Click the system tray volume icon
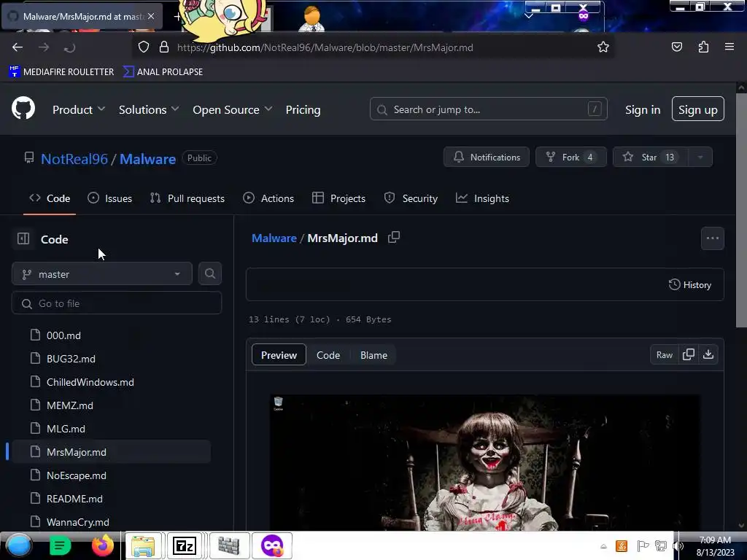Screen dimensions: 747x560 678,546
